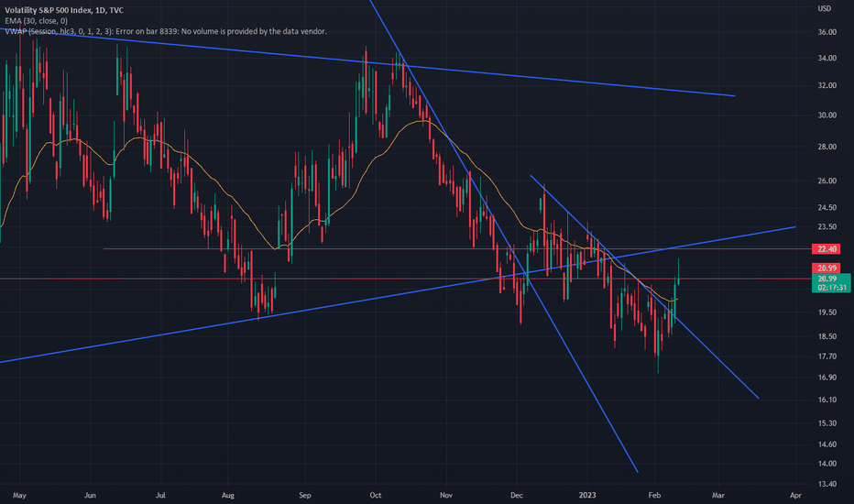The image size is (854, 504).
Task: Click the 18.50 price axis value
Action: point(827,336)
